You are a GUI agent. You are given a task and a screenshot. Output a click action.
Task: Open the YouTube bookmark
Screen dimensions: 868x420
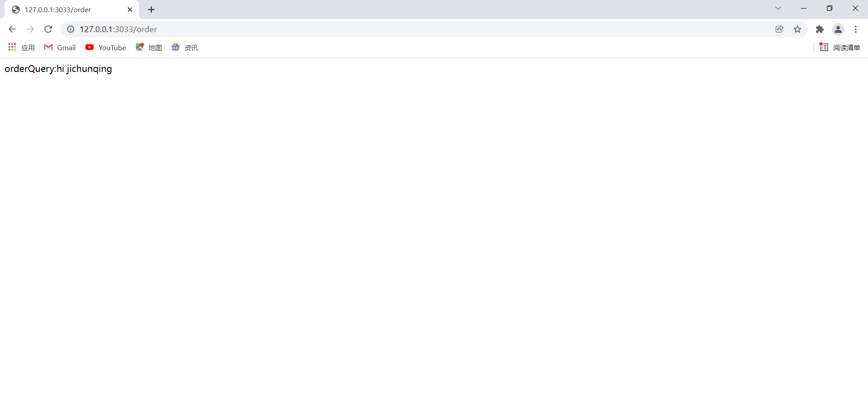106,48
